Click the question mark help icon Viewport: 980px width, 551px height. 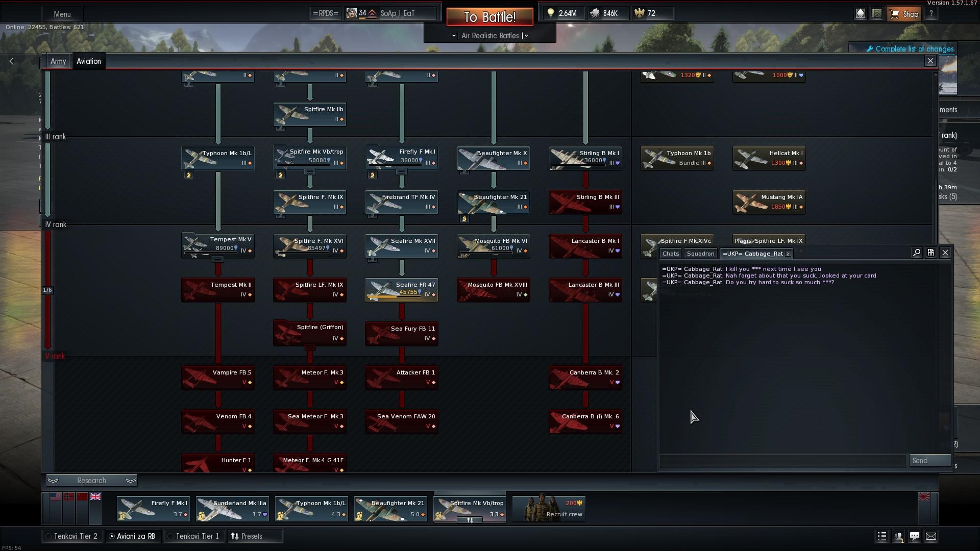click(931, 14)
